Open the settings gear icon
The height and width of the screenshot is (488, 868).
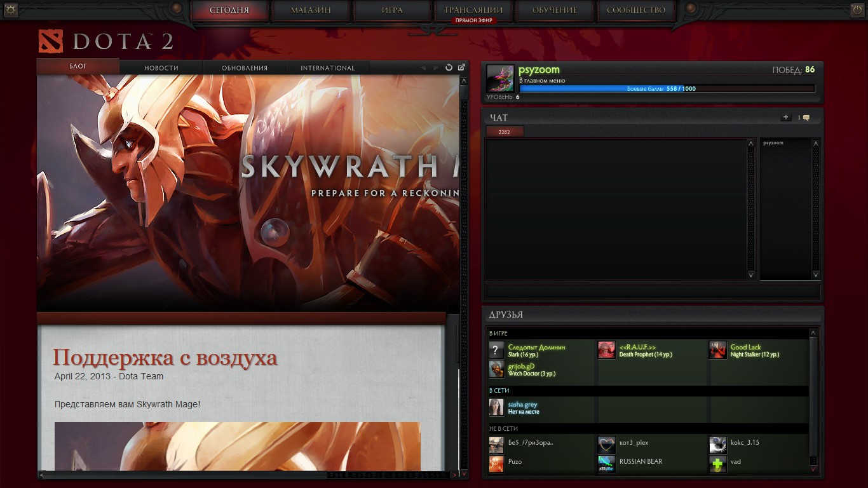pyautogui.click(x=10, y=10)
